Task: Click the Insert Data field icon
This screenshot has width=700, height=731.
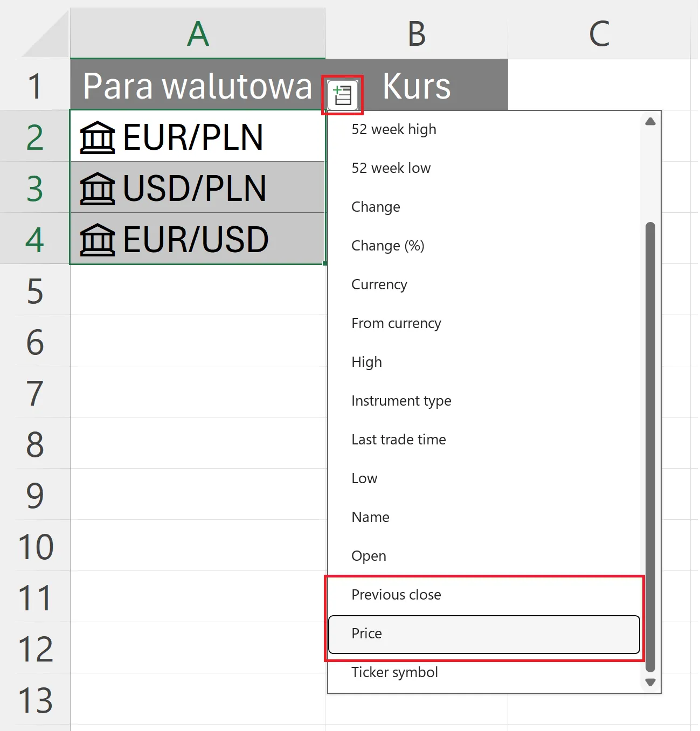Action: click(342, 95)
